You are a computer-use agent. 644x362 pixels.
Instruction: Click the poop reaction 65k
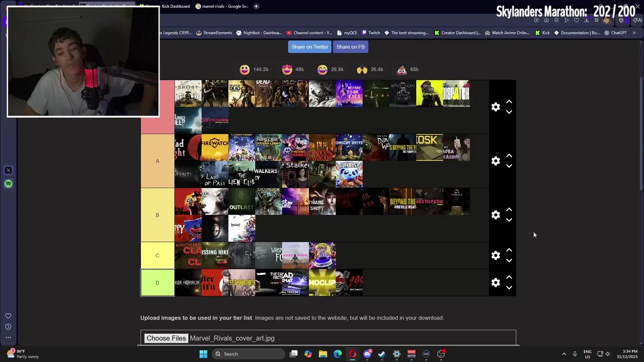408,69
